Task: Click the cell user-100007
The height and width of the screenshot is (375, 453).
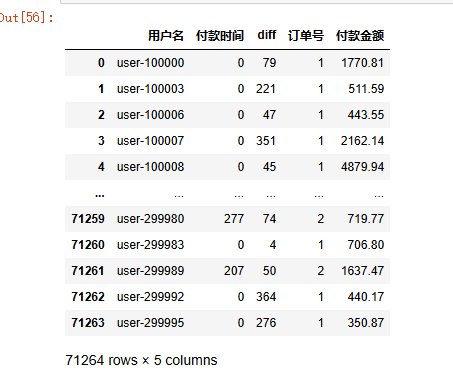Action: (150, 141)
